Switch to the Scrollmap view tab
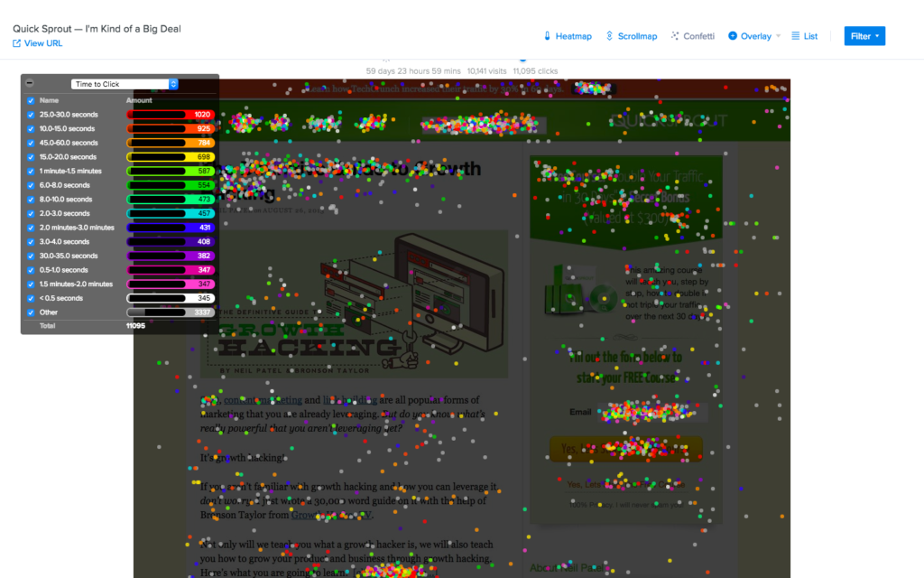924x578 pixels. tap(637, 36)
